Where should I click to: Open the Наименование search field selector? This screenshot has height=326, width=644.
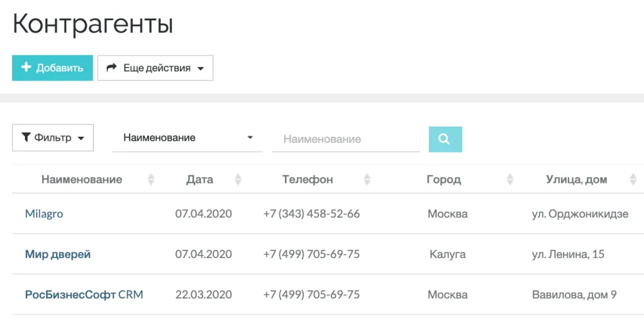187,138
